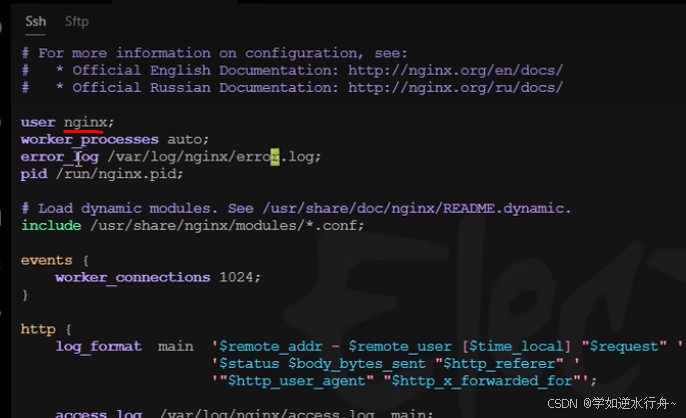The image size is (686, 418).
Task: Click the $status variable
Action: [249, 364]
